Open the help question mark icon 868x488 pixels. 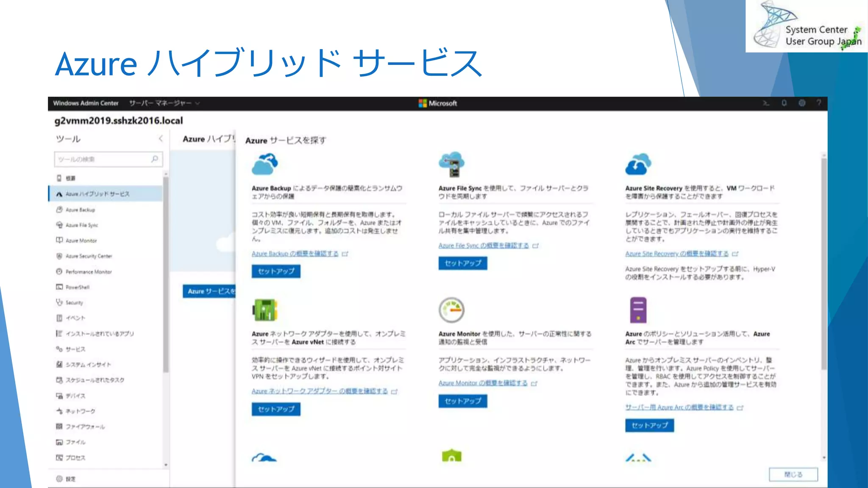coord(819,103)
